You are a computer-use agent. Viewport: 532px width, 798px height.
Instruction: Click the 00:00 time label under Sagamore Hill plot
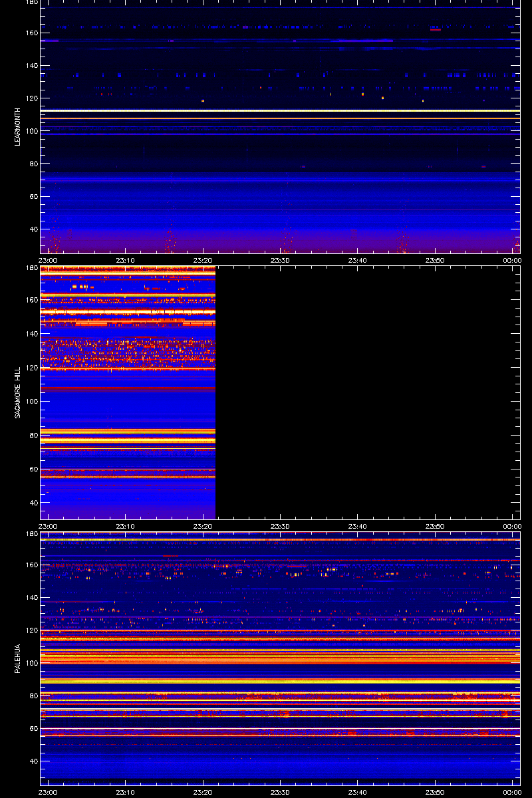pos(512,526)
